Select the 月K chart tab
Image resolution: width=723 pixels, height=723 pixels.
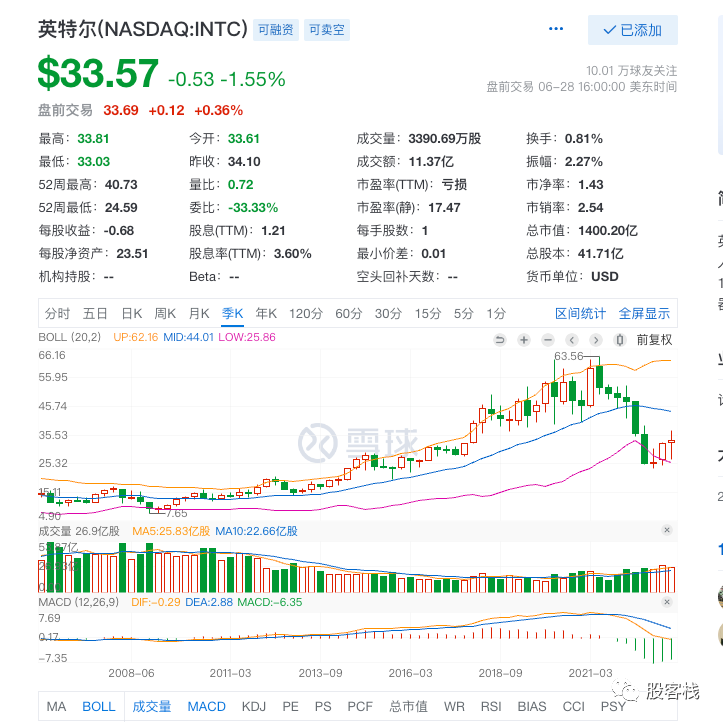tap(199, 314)
